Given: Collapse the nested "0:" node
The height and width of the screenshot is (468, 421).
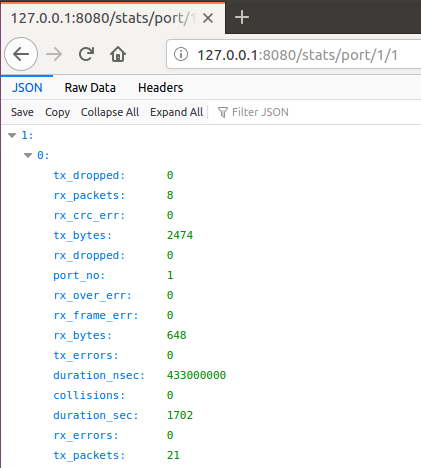Looking at the screenshot, I should pos(28,155).
